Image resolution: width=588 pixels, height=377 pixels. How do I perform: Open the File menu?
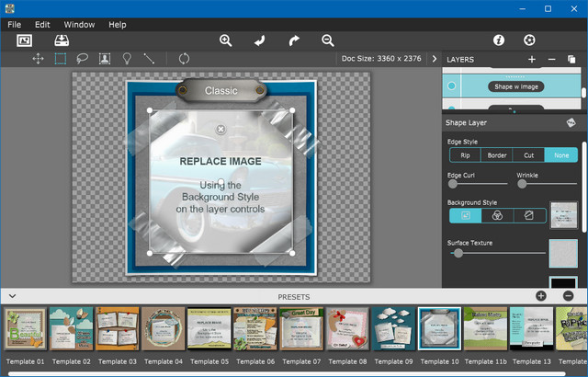(15, 24)
